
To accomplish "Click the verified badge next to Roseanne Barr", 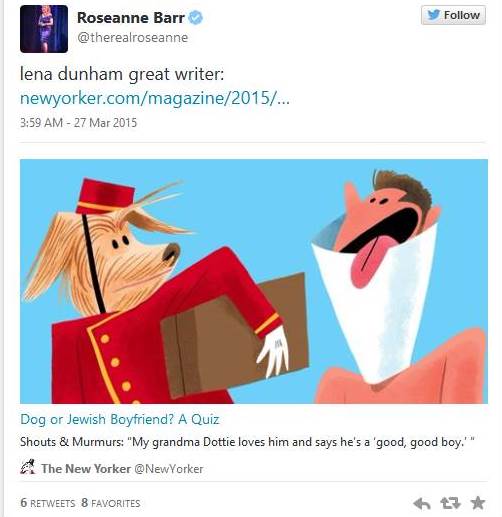I will click(x=196, y=17).
